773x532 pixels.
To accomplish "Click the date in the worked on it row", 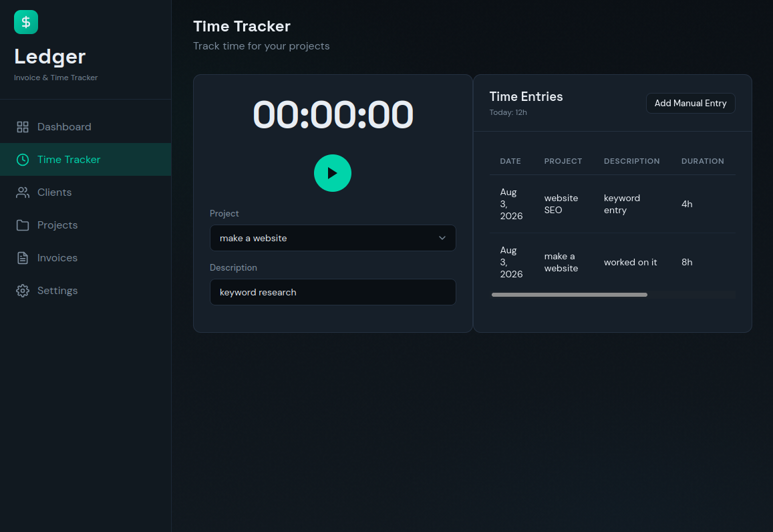I will tap(511, 262).
